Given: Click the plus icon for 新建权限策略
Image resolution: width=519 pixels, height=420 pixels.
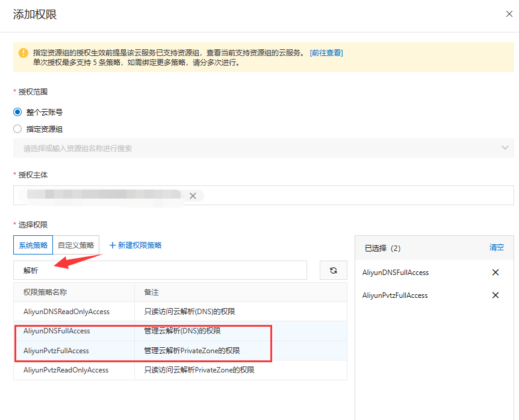Looking at the screenshot, I should coord(112,246).
